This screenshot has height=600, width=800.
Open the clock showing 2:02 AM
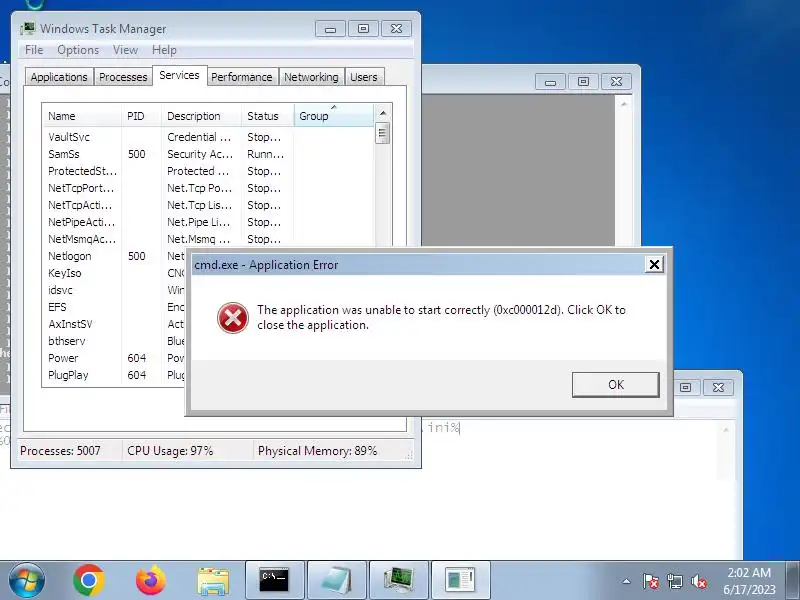[749, 581]
